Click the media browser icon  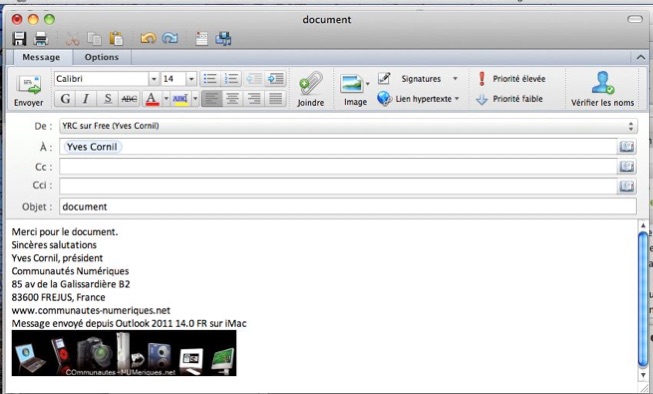[x=223, y=39]
